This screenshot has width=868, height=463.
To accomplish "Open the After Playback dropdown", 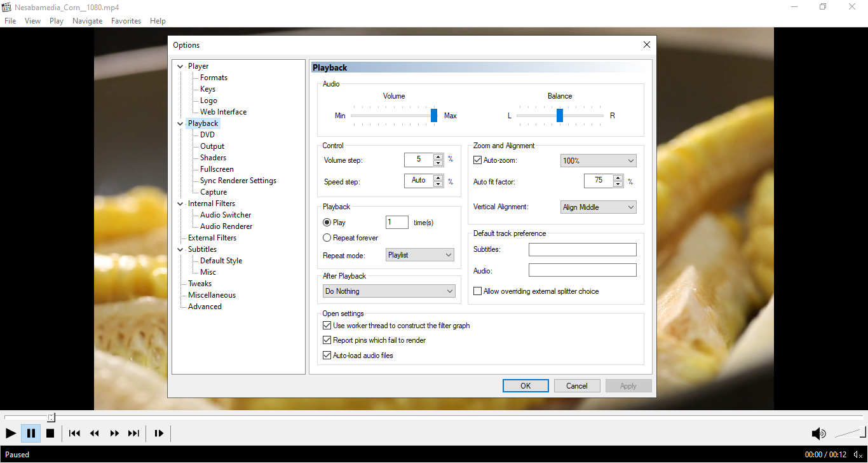I will [389, 291].
